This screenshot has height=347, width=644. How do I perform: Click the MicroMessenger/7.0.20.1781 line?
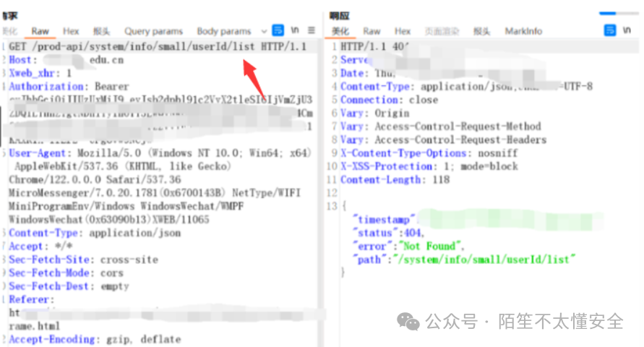155,193
